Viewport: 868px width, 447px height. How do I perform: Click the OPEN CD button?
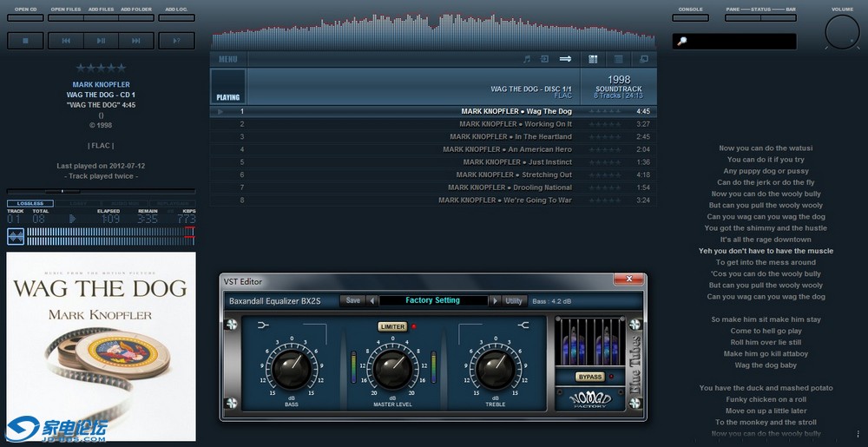[x=25, y=17]
